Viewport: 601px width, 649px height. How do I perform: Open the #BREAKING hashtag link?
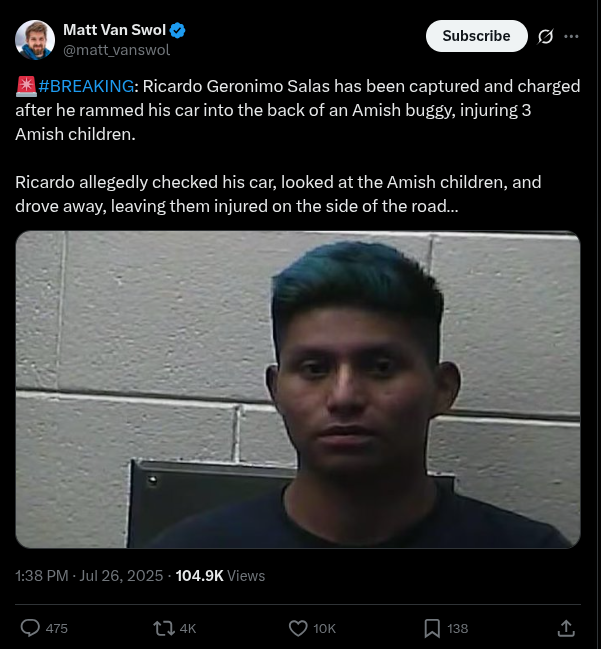click(86, 86)
